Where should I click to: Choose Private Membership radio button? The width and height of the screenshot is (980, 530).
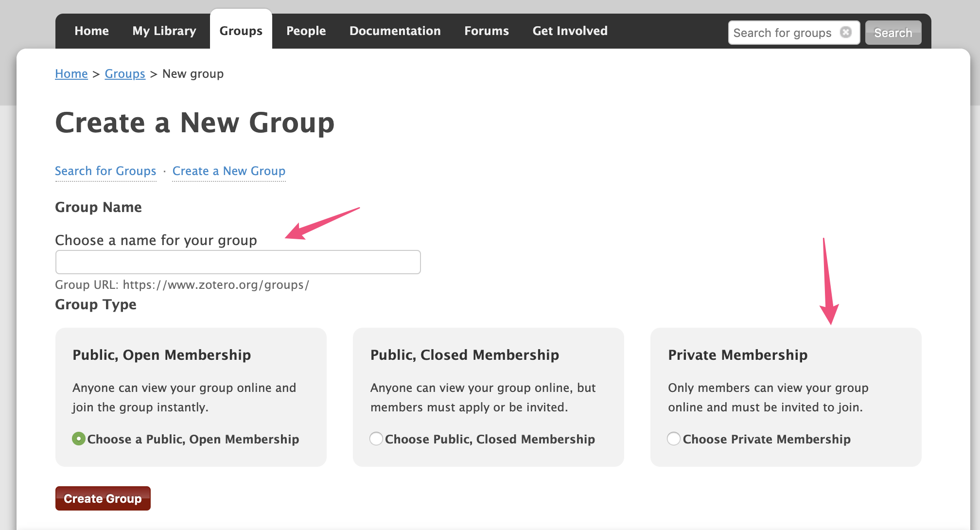click(x=674, y=439)
